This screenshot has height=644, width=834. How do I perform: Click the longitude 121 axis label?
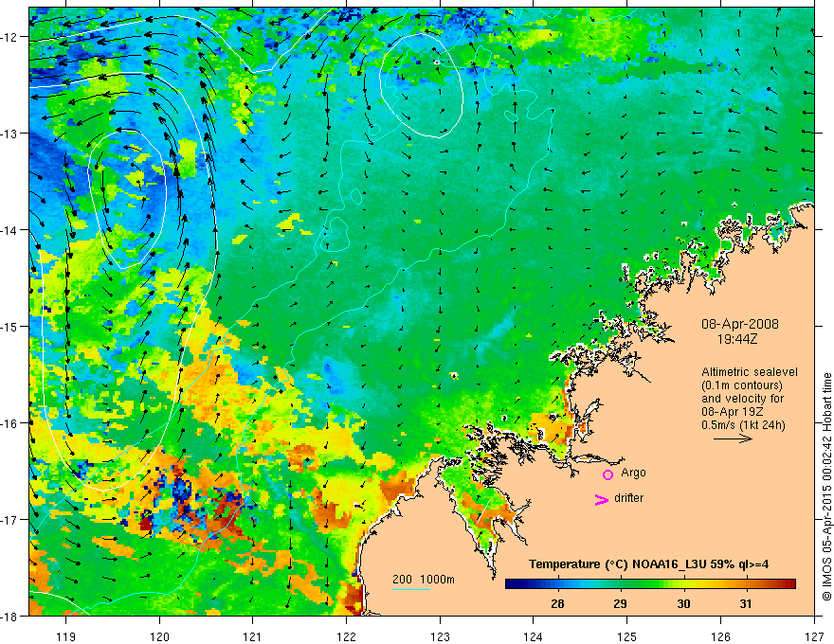pos(252,636)
